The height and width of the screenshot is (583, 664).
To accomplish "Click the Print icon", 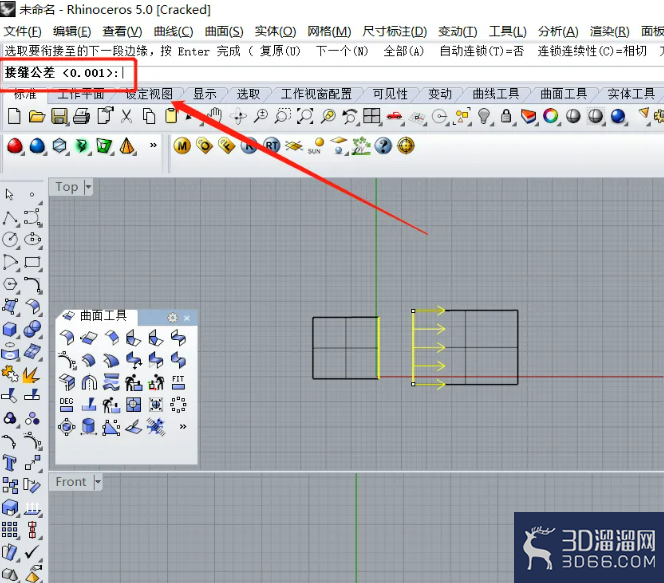I will pyautogui.click(x=81, y=116).
